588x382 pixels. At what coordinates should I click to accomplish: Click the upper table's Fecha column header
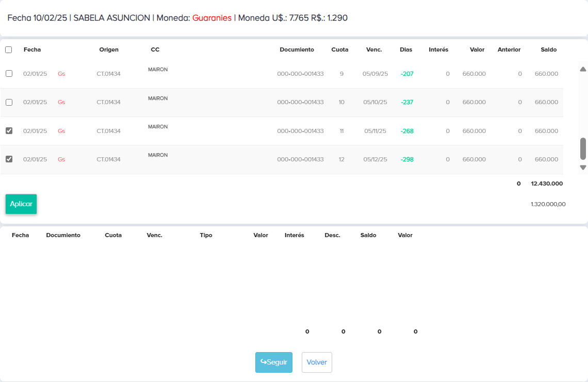point(32,49)
